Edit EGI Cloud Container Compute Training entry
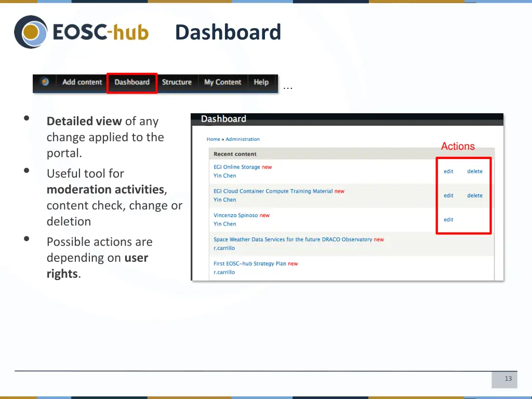532x399 pixels. 448,195
